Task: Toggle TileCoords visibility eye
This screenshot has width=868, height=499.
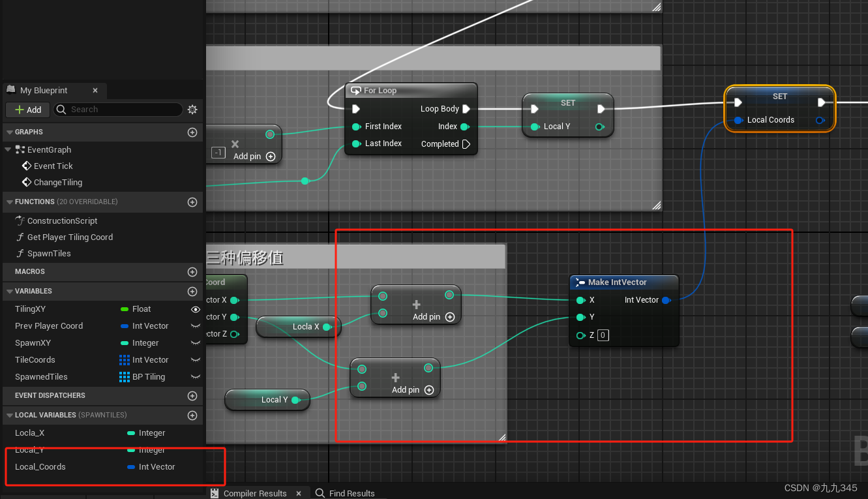Action: pyautogui.click(x=195, y=360)
